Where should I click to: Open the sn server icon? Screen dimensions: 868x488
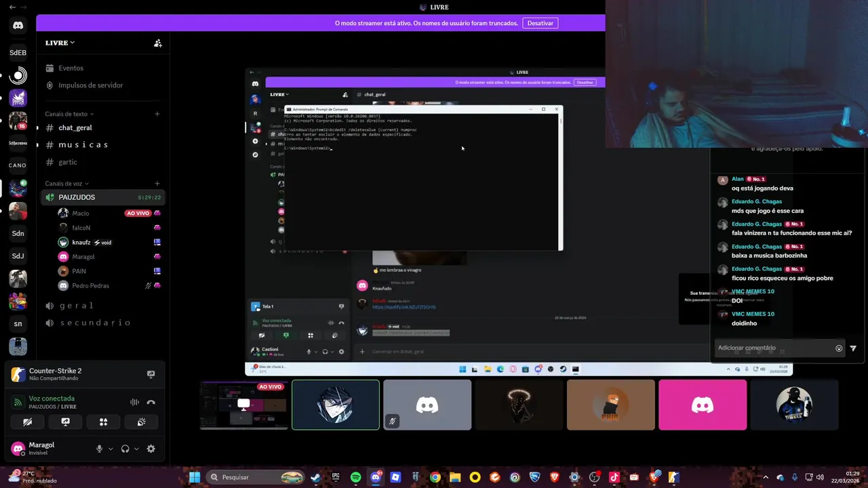(x=18, y=324)
